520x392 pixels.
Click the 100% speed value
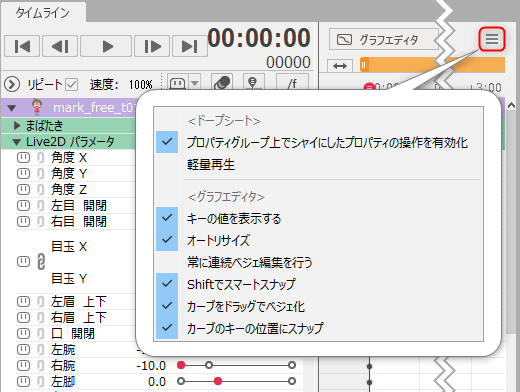click(x=141, y=85)
